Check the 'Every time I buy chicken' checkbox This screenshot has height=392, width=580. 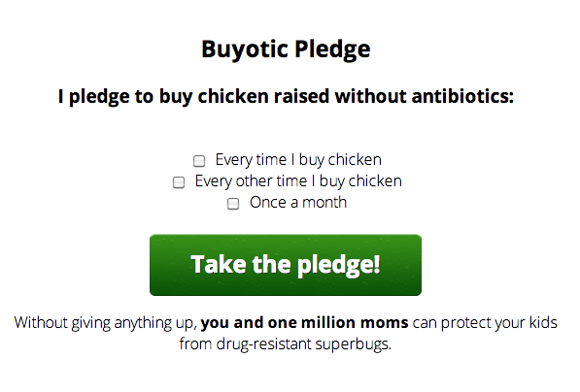(199, 161)
